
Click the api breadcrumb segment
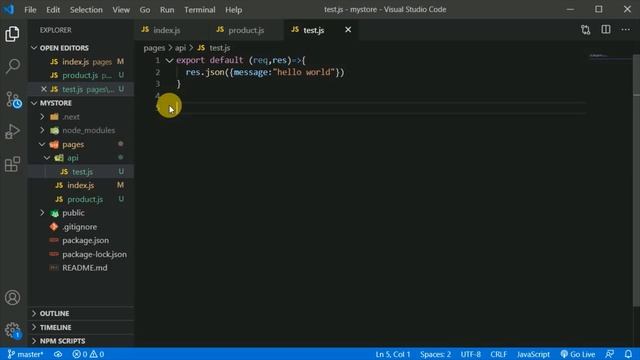click(x=180, y=48)
